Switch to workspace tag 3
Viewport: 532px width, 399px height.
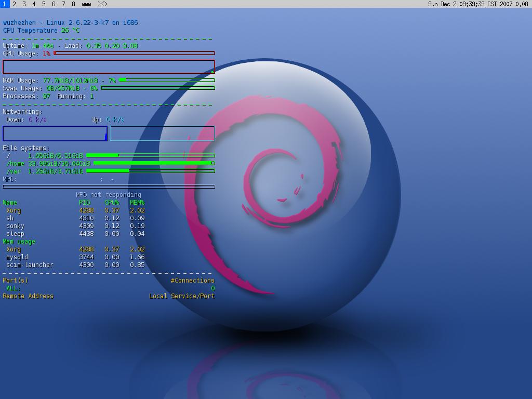(x=24, y=4)
